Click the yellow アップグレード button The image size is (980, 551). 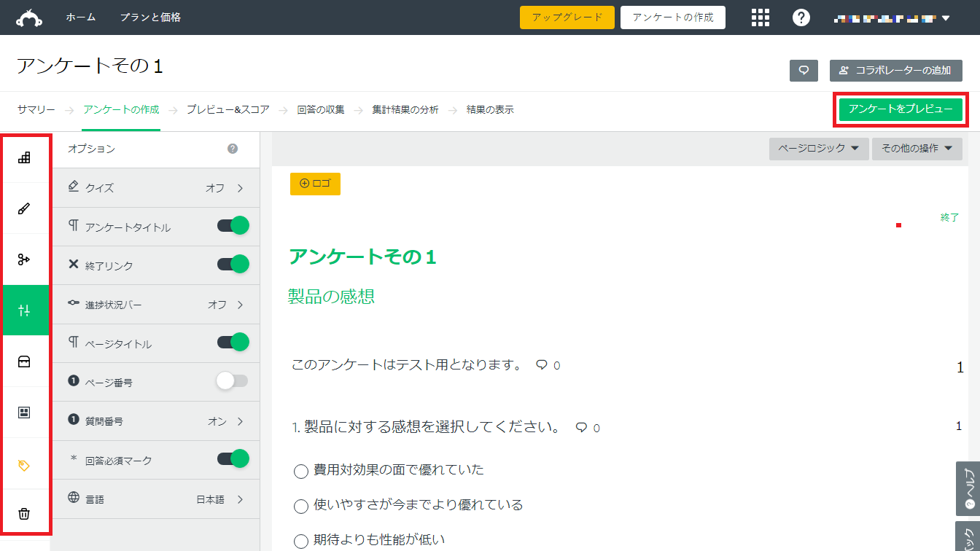click(567, 17)
